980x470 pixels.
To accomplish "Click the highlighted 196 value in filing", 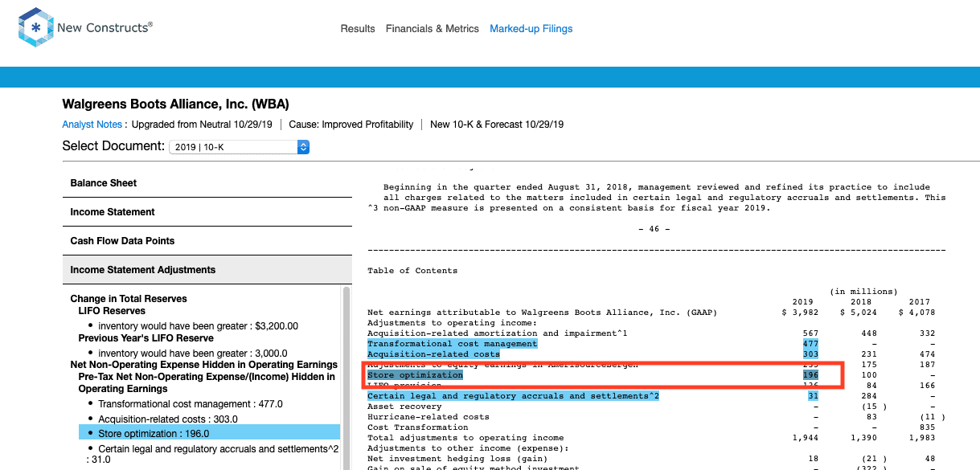I will (x=810, y=375).
